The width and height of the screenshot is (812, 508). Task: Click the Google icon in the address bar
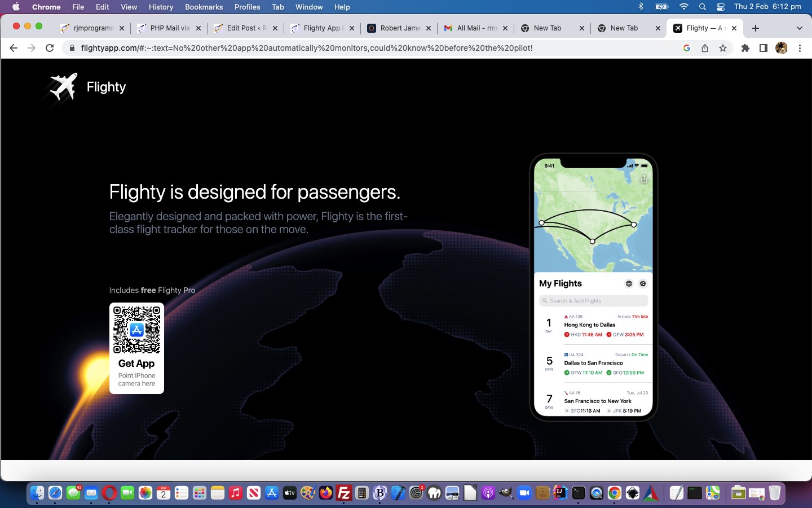tap(686, 48)
